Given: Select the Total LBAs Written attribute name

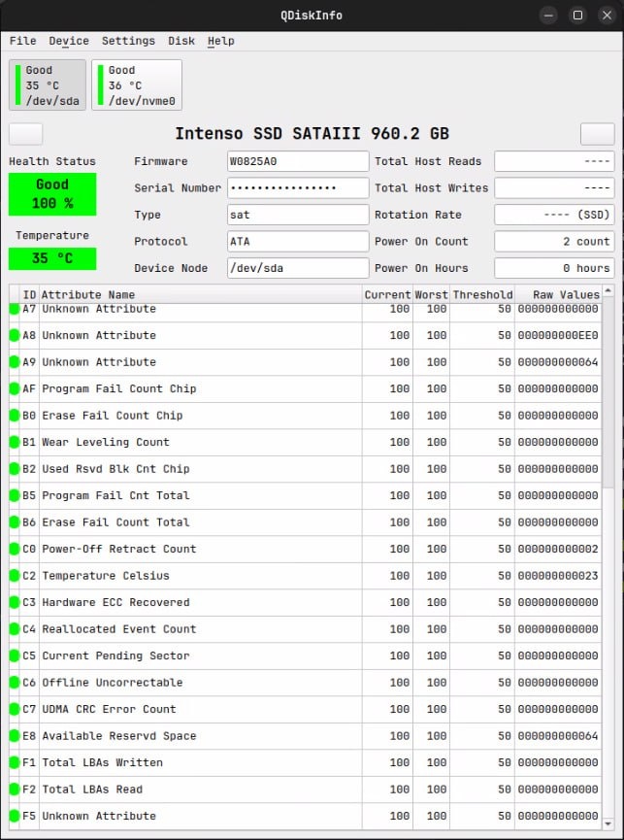Looking at the screenshot, I should tap(103, 762).
